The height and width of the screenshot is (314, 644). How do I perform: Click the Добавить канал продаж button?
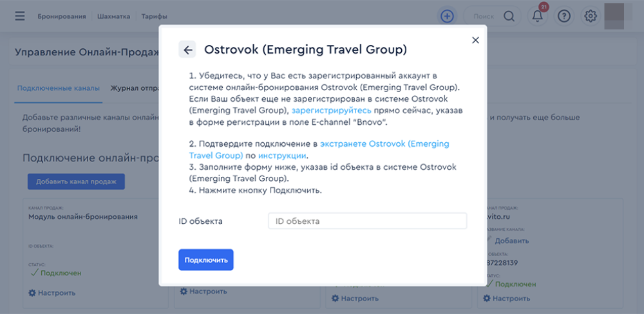pyautogui.click(x=76, y=181)
